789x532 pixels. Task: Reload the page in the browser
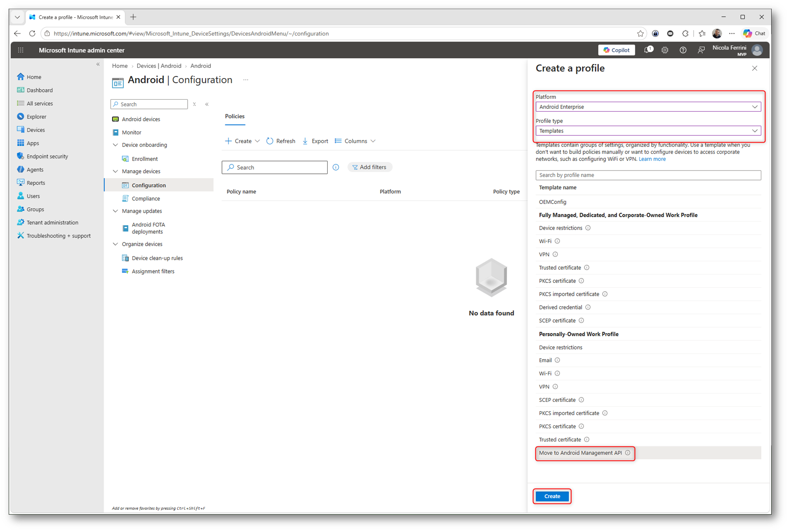[32, 33]
